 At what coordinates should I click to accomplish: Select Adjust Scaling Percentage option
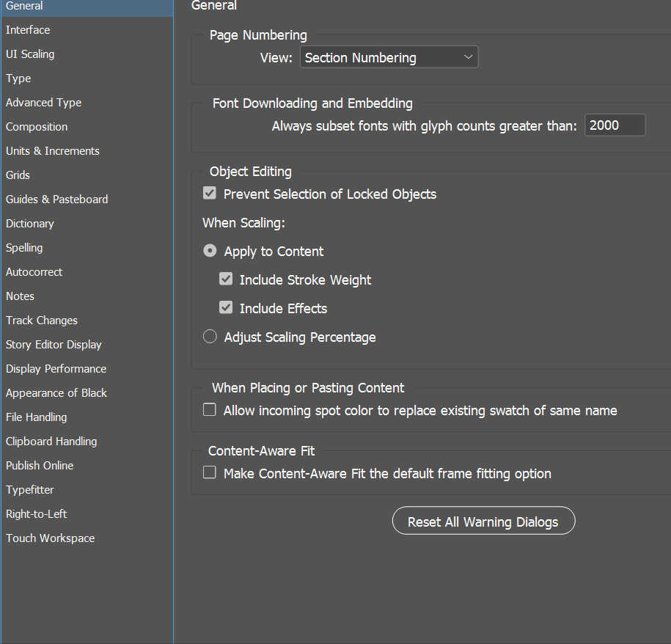210,337
